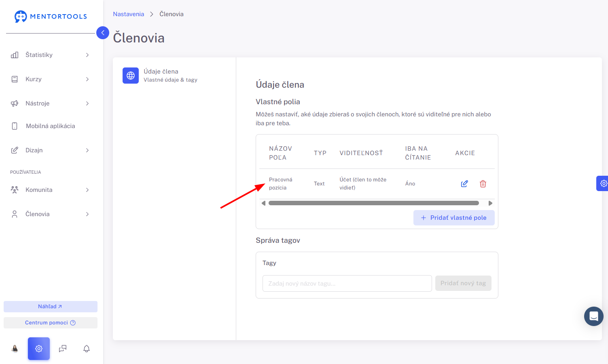
Task: Focus the new tag name input field
Action: tap(347, 284)
